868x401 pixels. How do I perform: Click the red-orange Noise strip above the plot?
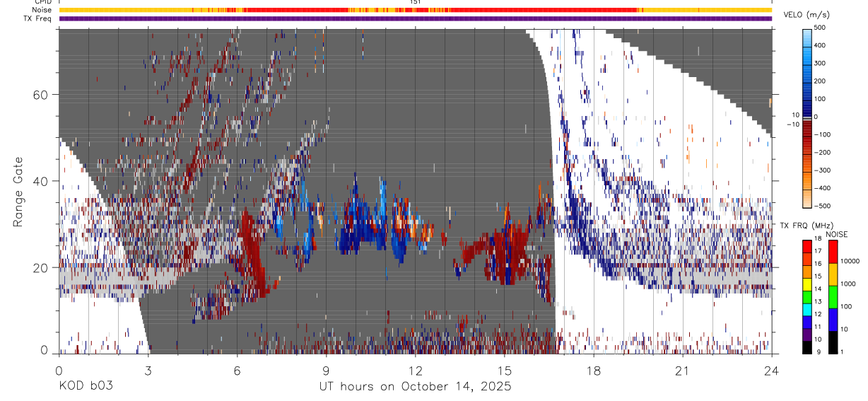(x=415, y=10)
